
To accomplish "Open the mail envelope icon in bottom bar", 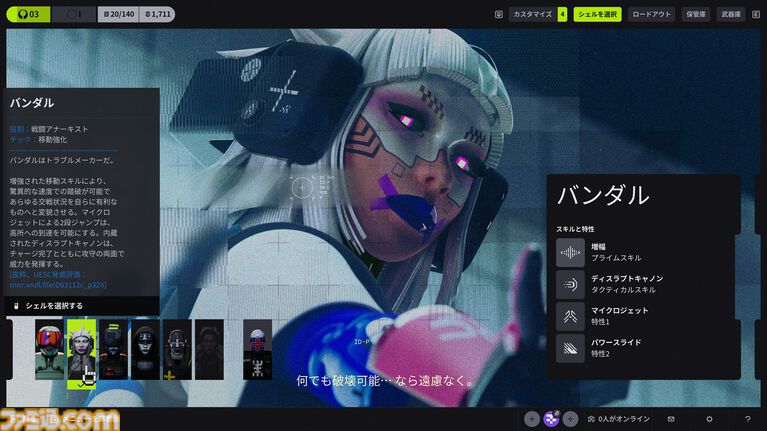I will [x=671, y=419].
